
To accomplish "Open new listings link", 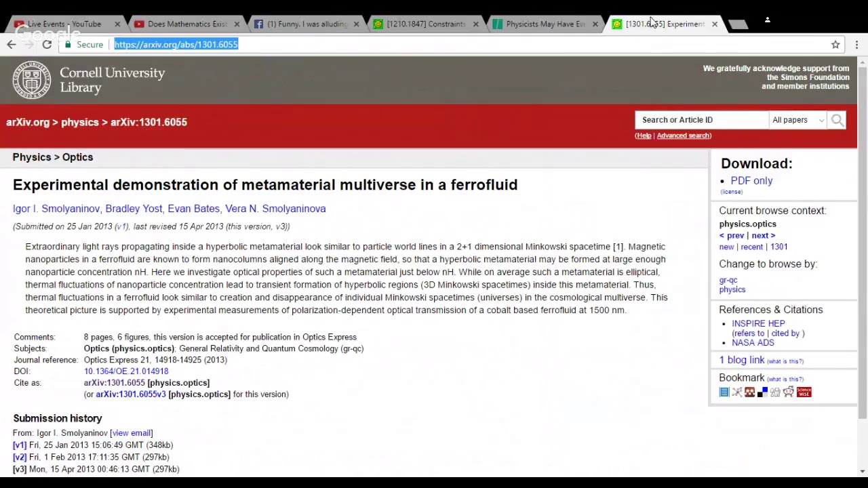I will tap(726, 247).
